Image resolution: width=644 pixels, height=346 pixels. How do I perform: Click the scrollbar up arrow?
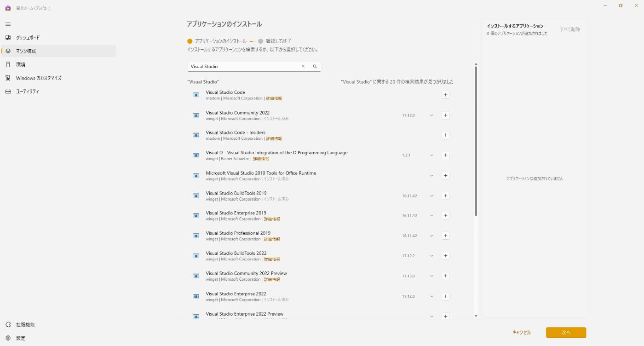[476, 64]
